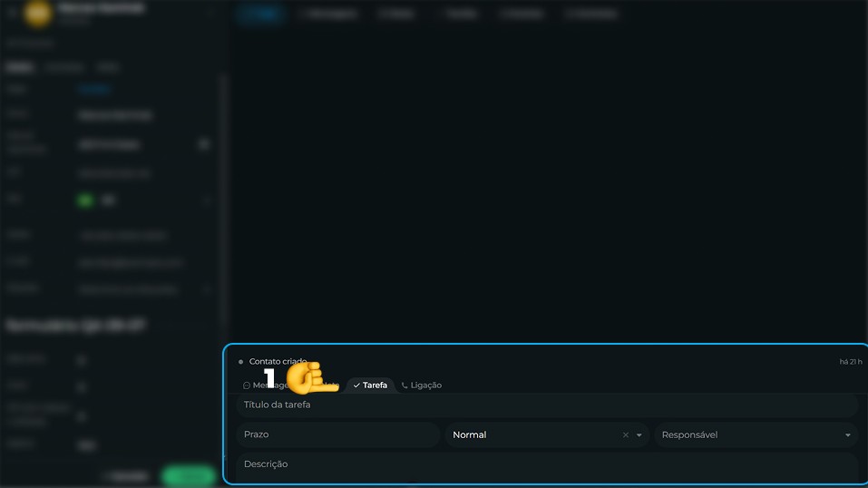Viewport: 868px width, 488px height.
Task: Click the Prazo deadline field
Action: (338, 434)
